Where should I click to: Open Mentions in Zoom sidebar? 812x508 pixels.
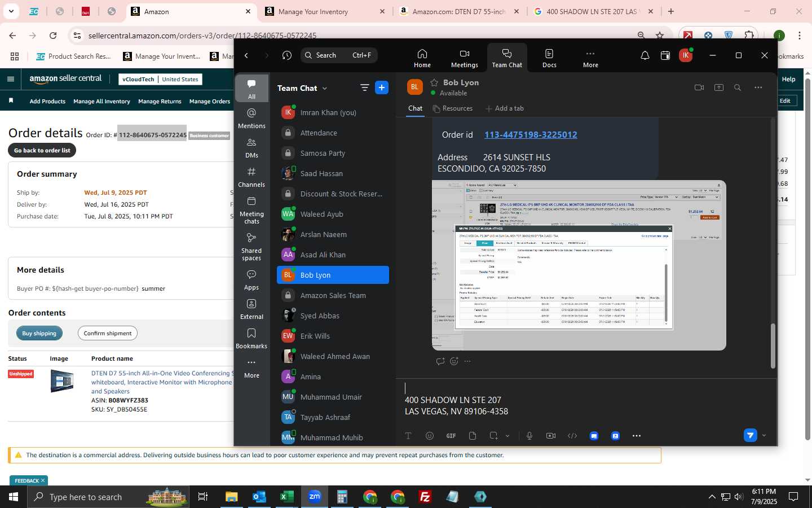coord(251,119)
